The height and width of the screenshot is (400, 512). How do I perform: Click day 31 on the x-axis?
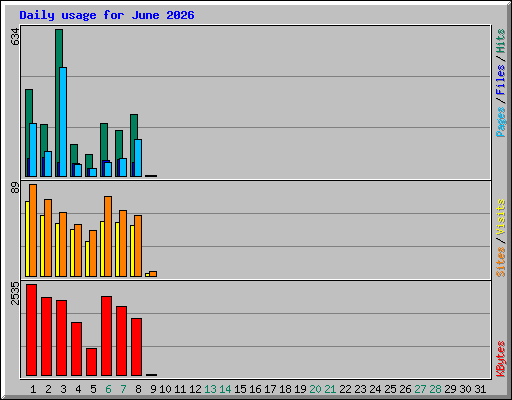tap(480, 389)
